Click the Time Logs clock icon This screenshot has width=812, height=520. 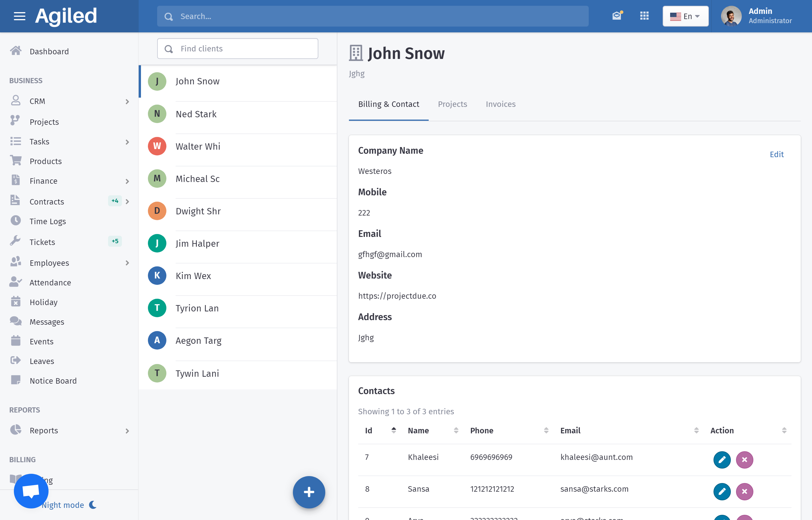tap(16, 221)
